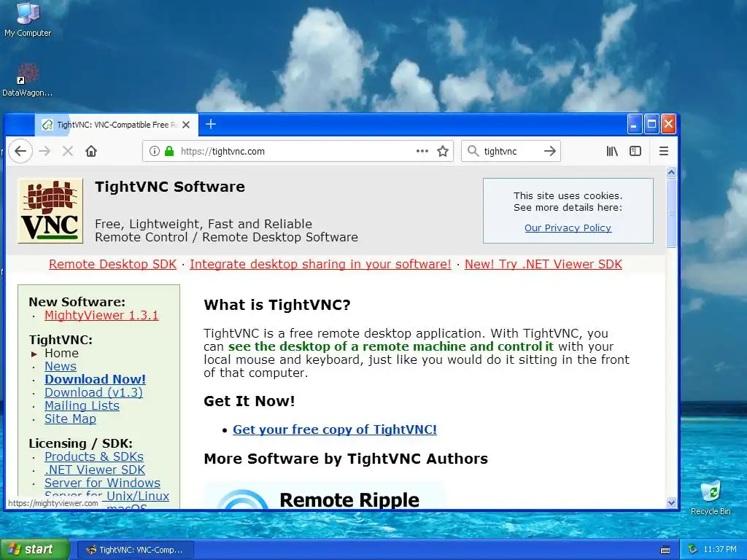Open the Firefox hamburger menu
Image resolution: width=747 pixels, height=560 pixels.
[664, 151]
